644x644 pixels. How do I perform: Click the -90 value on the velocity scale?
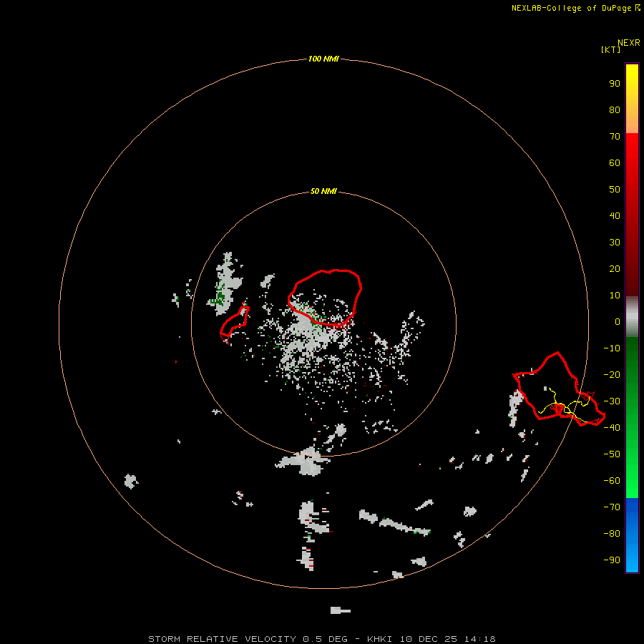(x=612, y=560)
